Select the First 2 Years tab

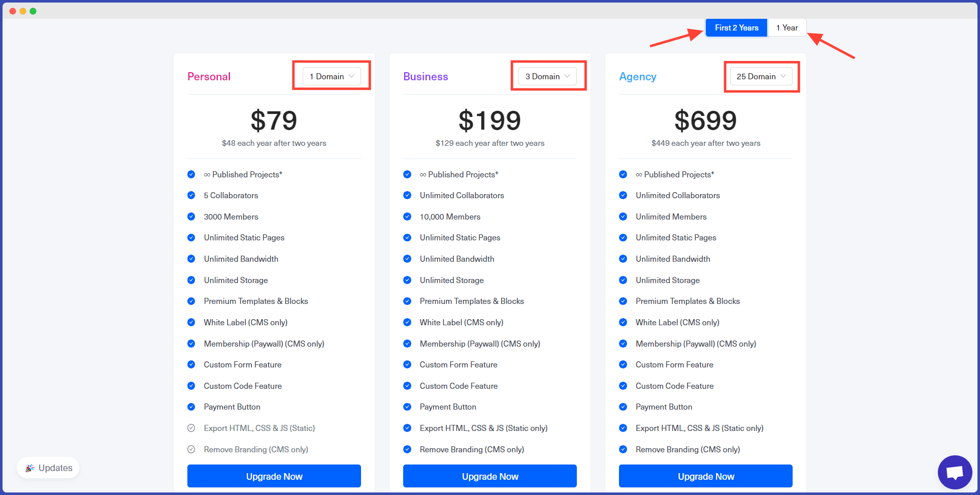[x=736, y=27]
